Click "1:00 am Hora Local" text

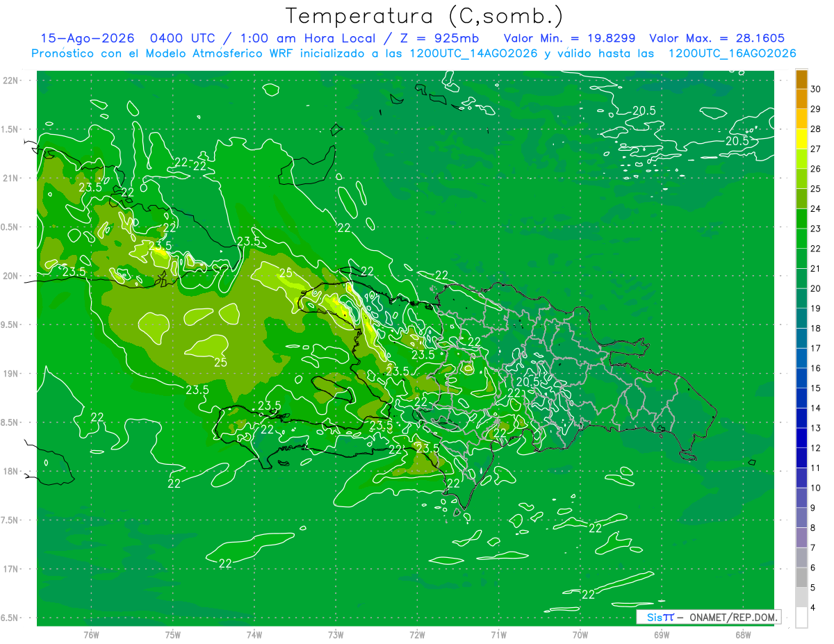point(306,38)
